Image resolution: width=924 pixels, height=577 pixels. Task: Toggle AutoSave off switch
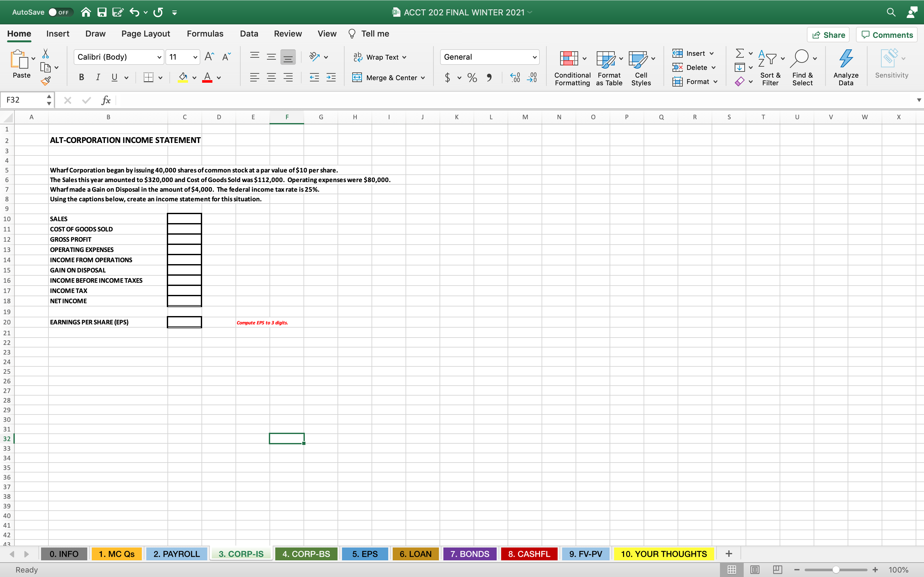pos(61,12)
